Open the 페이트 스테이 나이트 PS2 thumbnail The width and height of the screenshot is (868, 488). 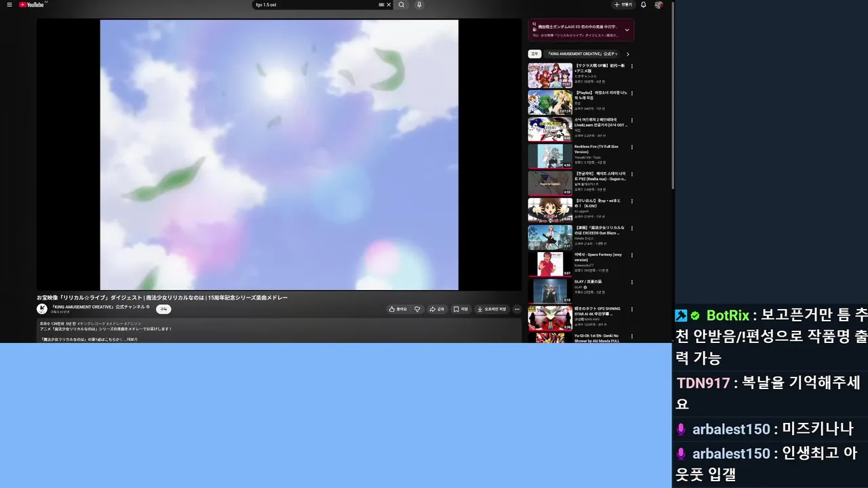[550, 183]
